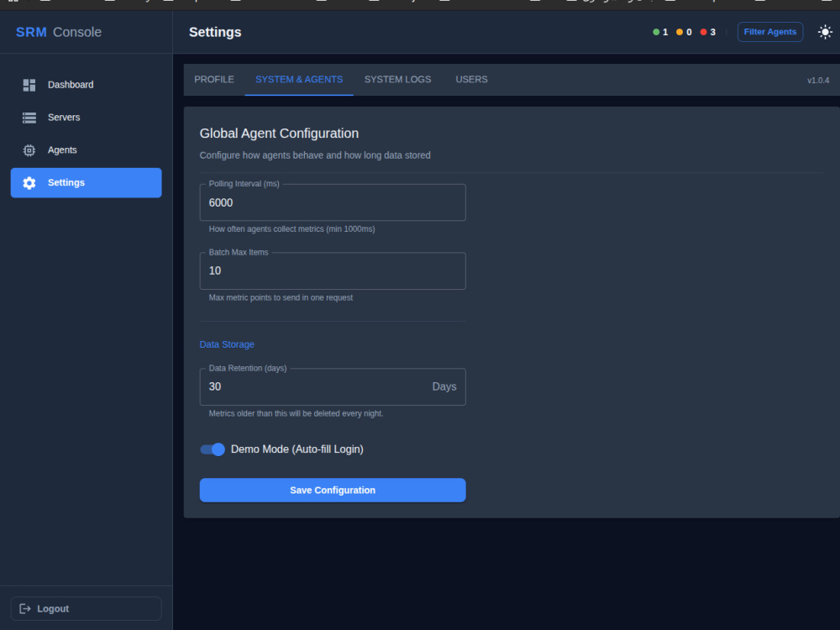Screen dimensions: 840x630
Task: Click the Agents chip icon
Action: 29,150
